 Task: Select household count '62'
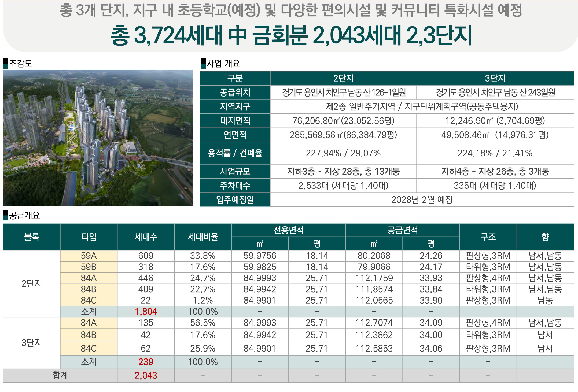click(146, 349)
